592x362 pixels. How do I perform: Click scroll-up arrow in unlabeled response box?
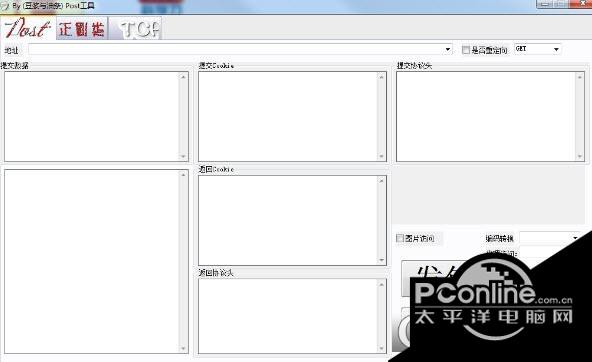[183, 175]
